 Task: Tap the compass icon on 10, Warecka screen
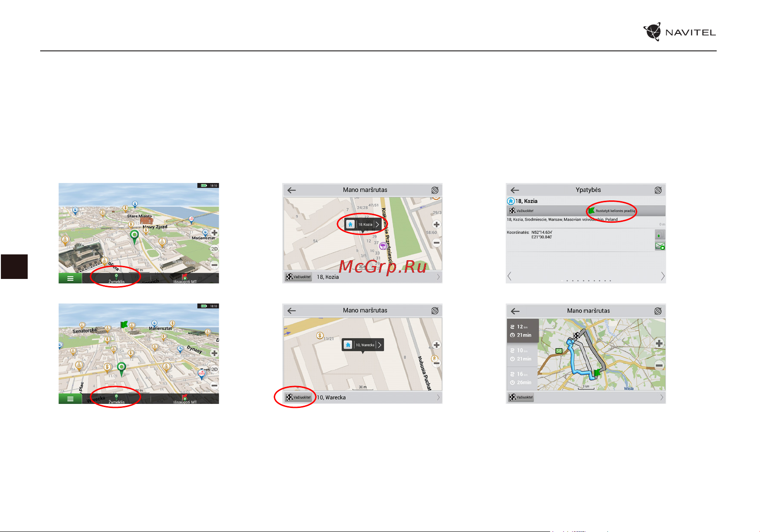pos(434,311)
